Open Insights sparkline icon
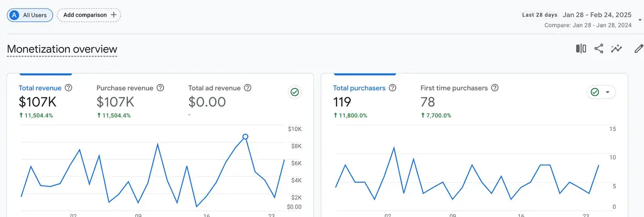Screen dimensions: 644x217 click(617, 49)
